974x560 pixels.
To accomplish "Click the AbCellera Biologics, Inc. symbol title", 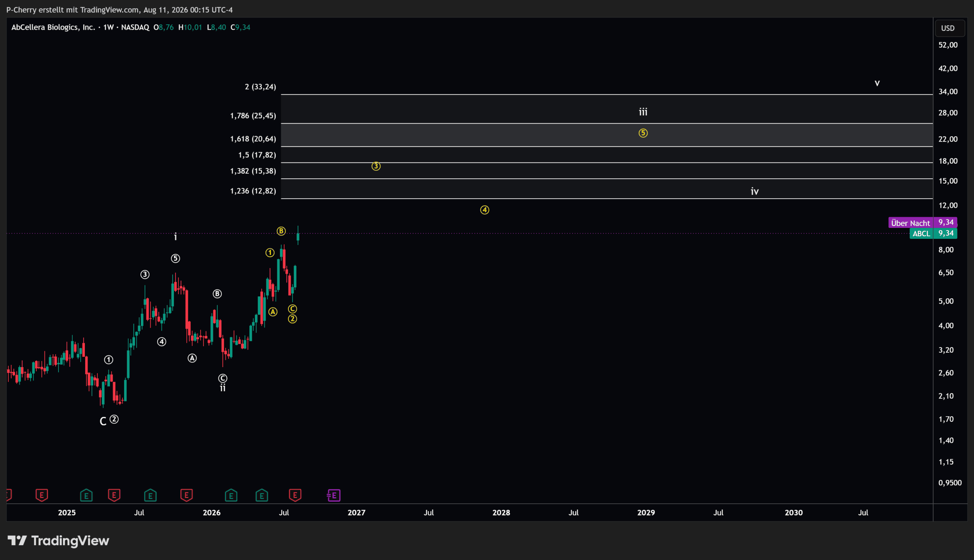I will pyautogui.click(x=53, y=27).
